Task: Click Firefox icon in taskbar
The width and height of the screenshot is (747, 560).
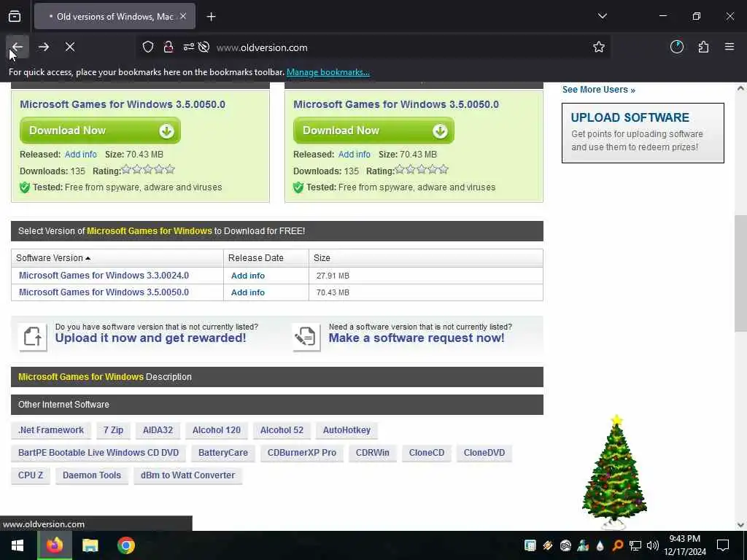Action: 54,545
